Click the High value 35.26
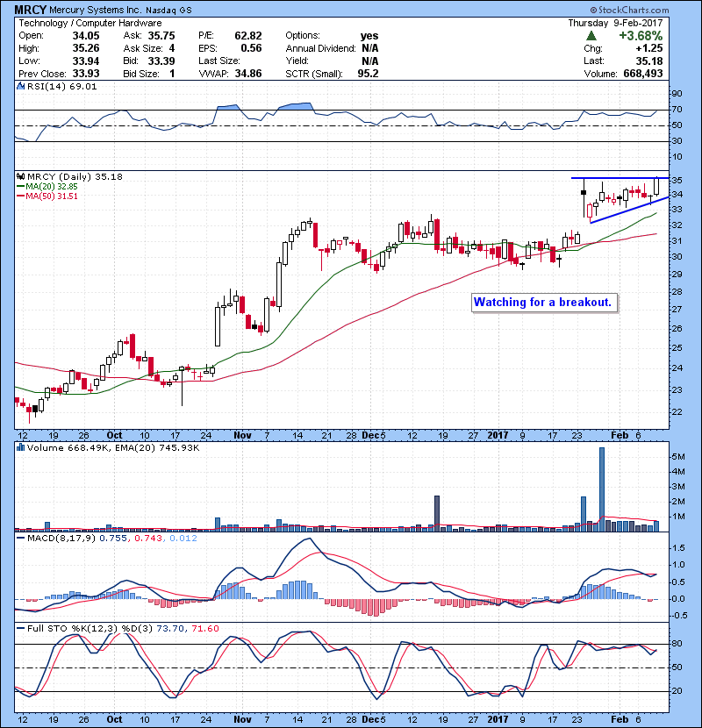The height and width of the screenshot is (728, 702). (86, 48)
